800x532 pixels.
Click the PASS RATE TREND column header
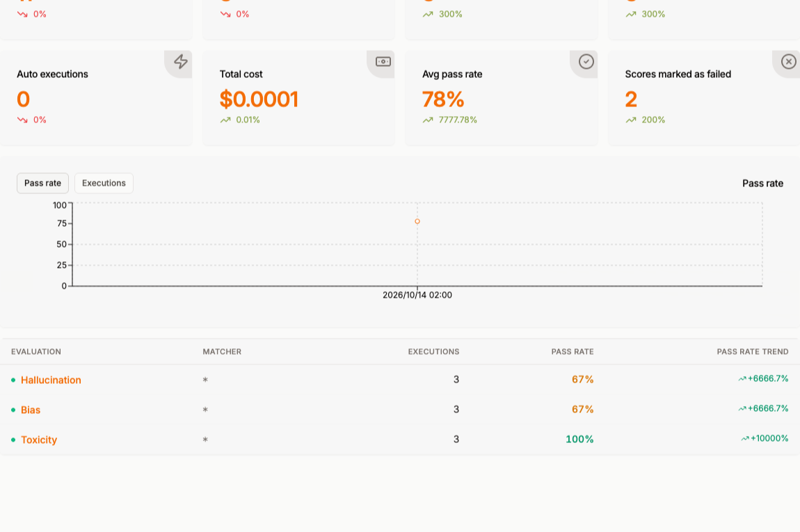click(753, 351)
